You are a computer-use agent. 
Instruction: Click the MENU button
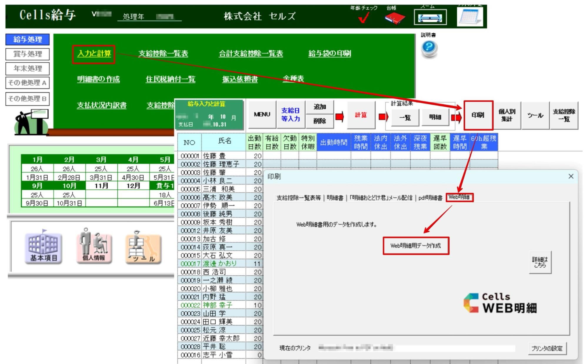click(x=262, y=115)
